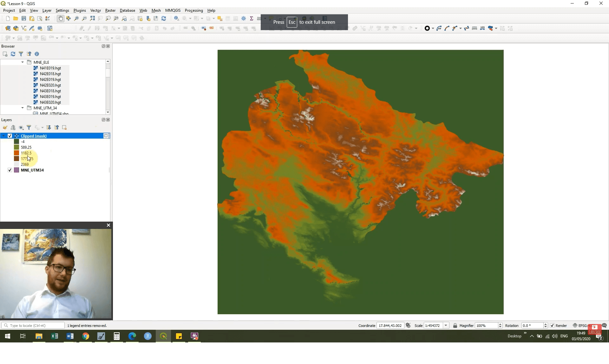Click the EPSG projection button in status bar
Image resolution: width=609 pixels, height=364 pixels.
pyautogui.click(x=581, y=325)
